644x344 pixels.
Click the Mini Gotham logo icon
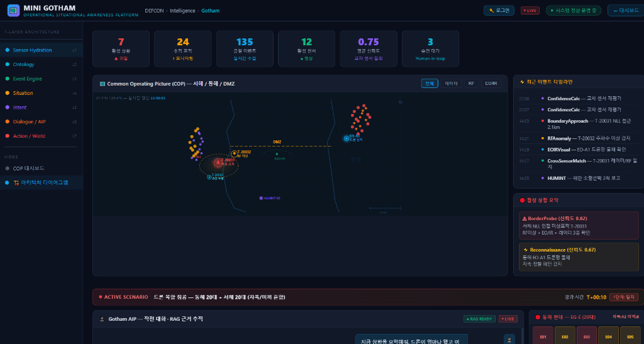(x=13, y=10)
